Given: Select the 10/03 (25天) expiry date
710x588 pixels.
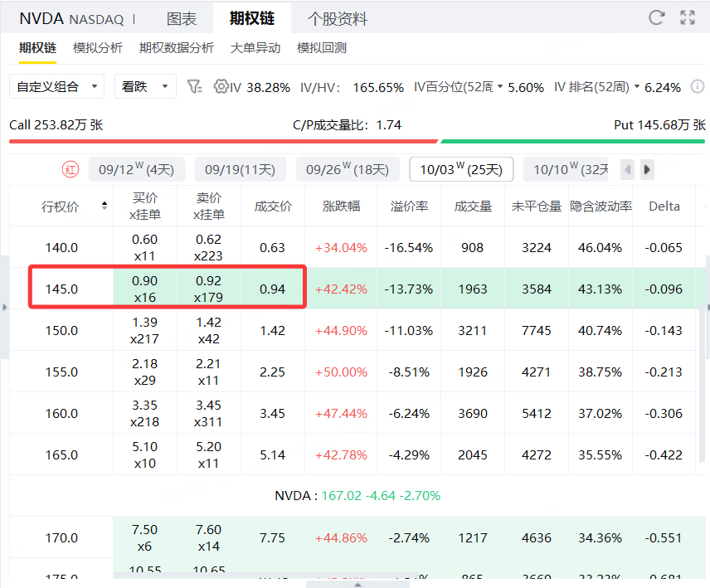Looking at the screenshot, I should click(461, 170).
